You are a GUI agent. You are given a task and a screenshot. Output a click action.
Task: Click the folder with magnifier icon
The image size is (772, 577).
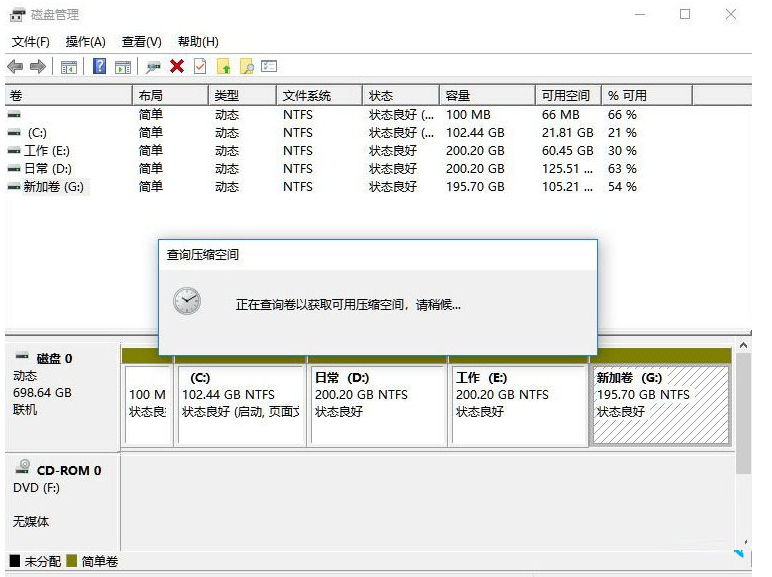247,66
